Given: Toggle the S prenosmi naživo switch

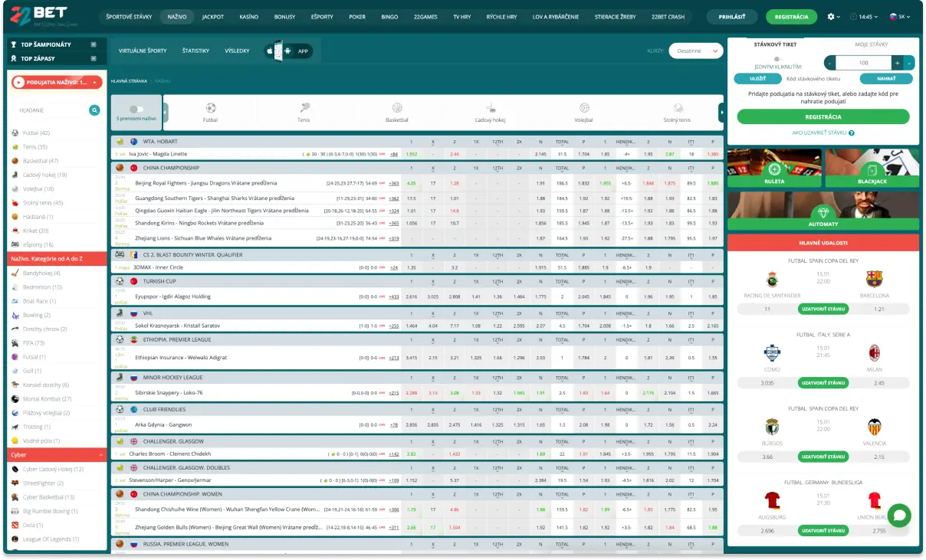Looking at the screenshot, I should (136, 110).
